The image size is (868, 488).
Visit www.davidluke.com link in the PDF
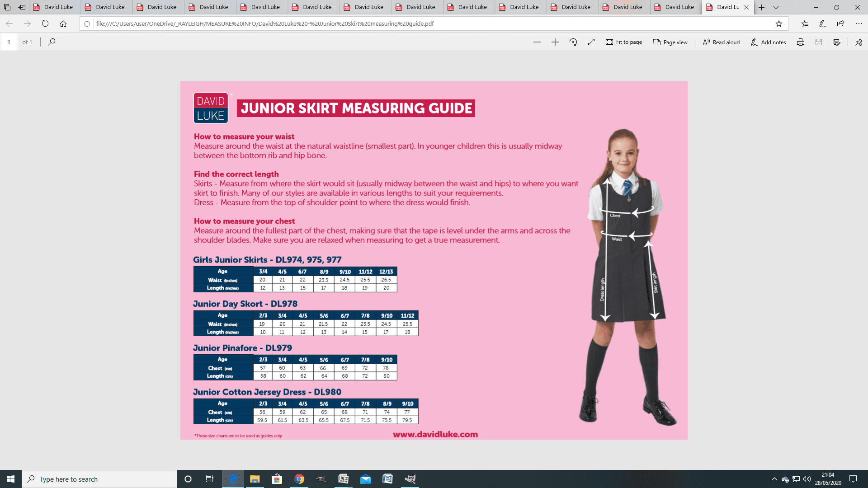[x=435, y=434]
